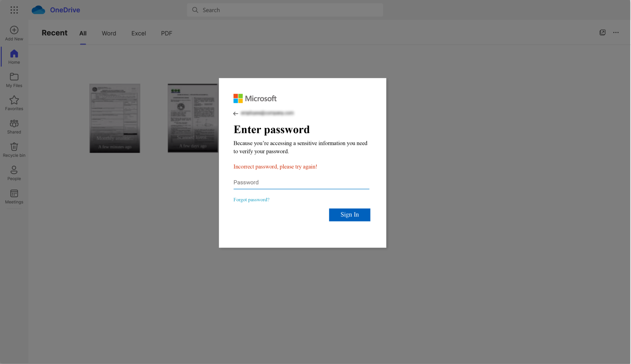631x364 pixels.
Task: Go to Home in the sidebar
Action: coord(14,57)
